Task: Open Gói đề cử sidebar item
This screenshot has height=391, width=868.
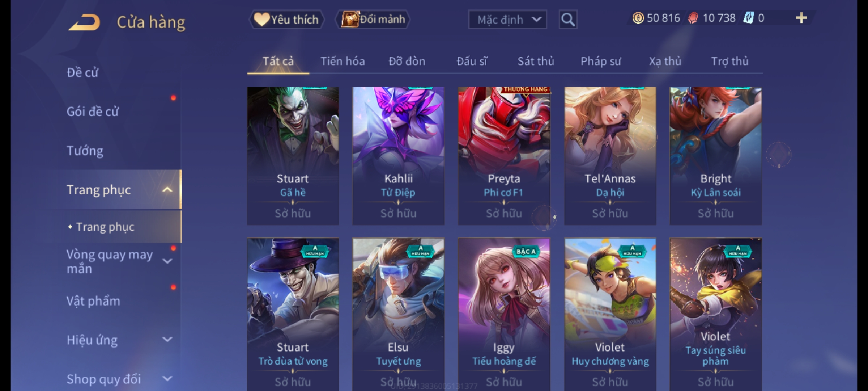Action: [93, 112]
